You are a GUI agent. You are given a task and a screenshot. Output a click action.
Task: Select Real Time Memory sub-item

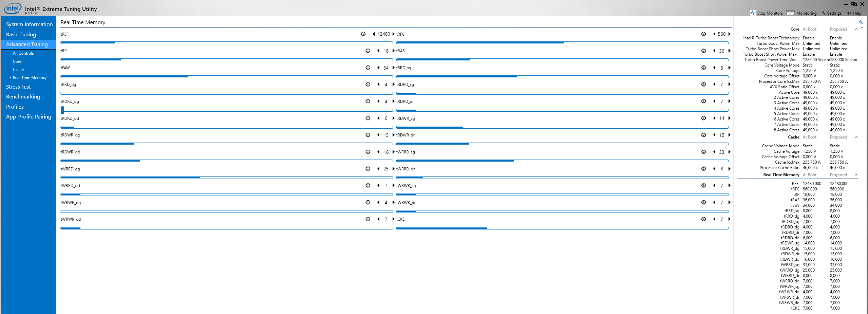coord(30,78)
